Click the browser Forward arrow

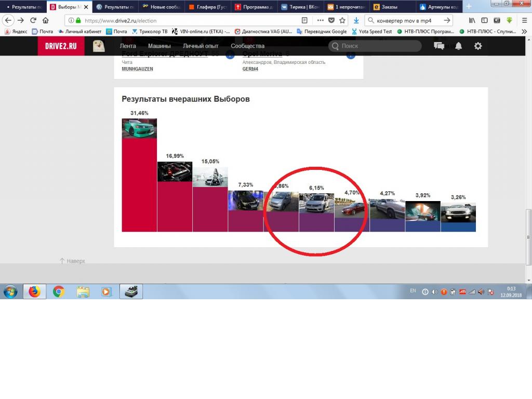[x=21, y=20]
